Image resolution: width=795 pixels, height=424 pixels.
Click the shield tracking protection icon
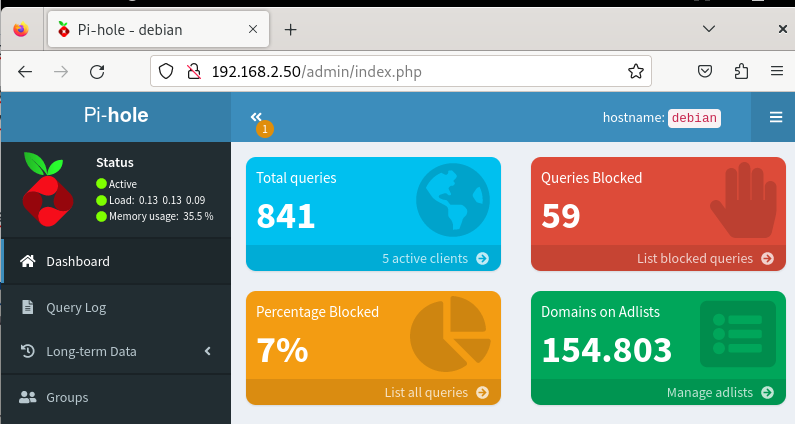pyautogui.click(x=167, y=71)
